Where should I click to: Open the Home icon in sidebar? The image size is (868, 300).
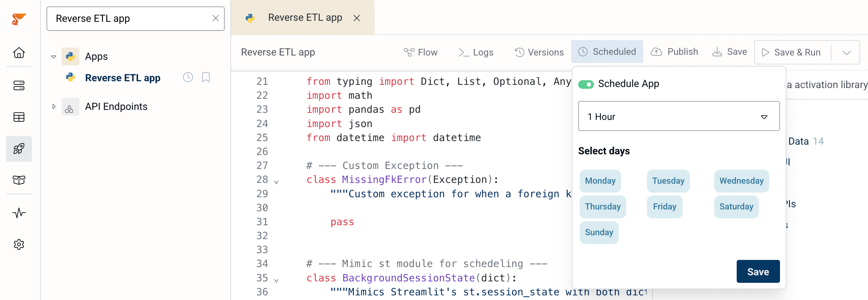click(x=19, y=53)
